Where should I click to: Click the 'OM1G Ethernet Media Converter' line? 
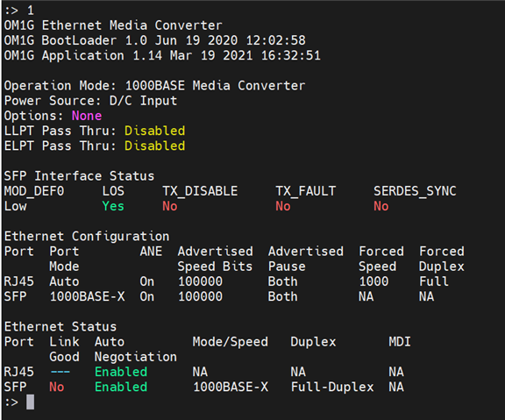coord(113,25)
